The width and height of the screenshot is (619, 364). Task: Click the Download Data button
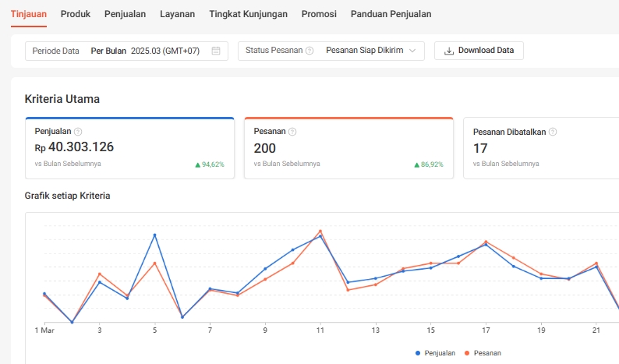point(479,51)
